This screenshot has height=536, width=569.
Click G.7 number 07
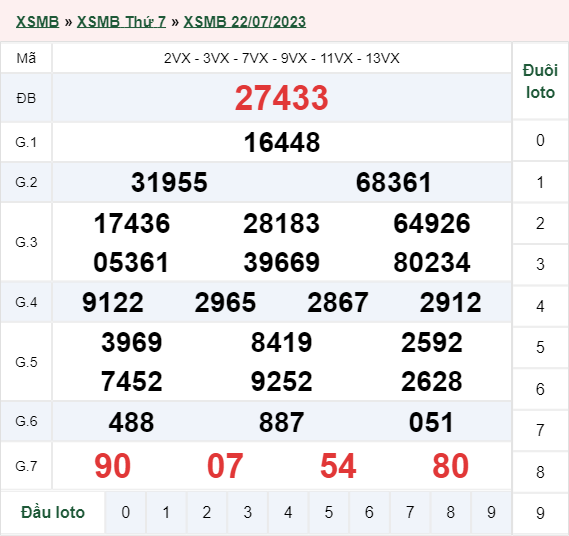point(225,466)
